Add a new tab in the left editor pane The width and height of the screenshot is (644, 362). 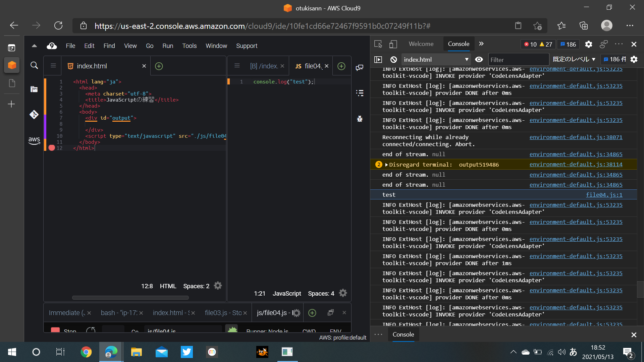[x=159, y=66]
